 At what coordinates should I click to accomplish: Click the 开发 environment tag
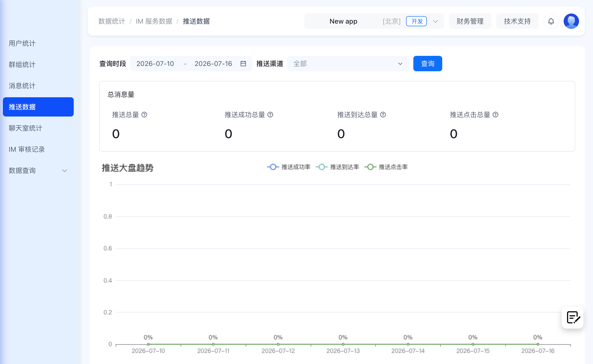click(416, 21)
